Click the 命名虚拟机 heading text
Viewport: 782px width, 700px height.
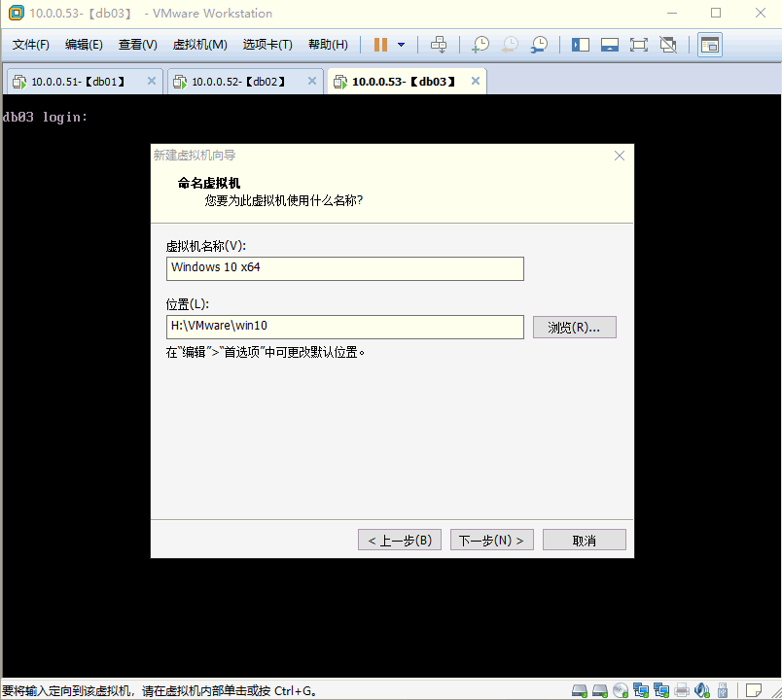pos(209,183)
